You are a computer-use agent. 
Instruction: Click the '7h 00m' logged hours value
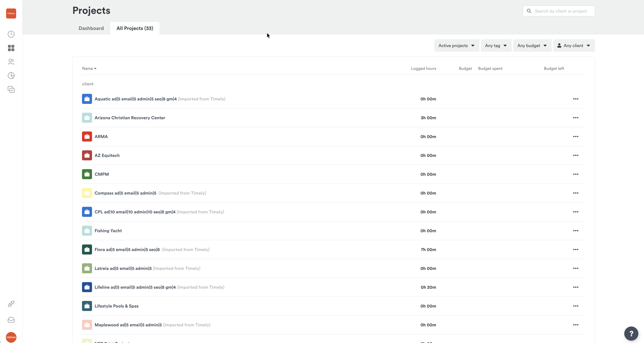pyautogui.click(x=428, y=249)
